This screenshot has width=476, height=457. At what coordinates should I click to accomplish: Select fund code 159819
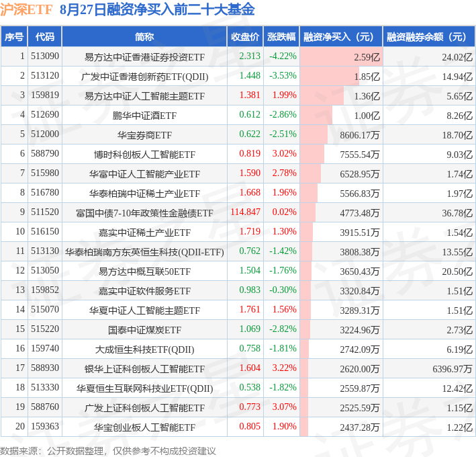pyautogui.click(x=45, y=95)
